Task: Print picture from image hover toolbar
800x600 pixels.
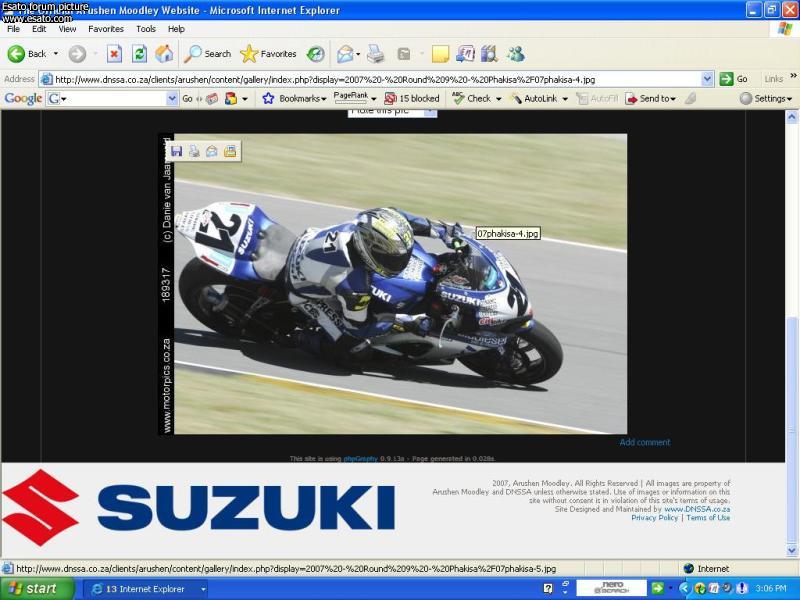Action: 194,151
